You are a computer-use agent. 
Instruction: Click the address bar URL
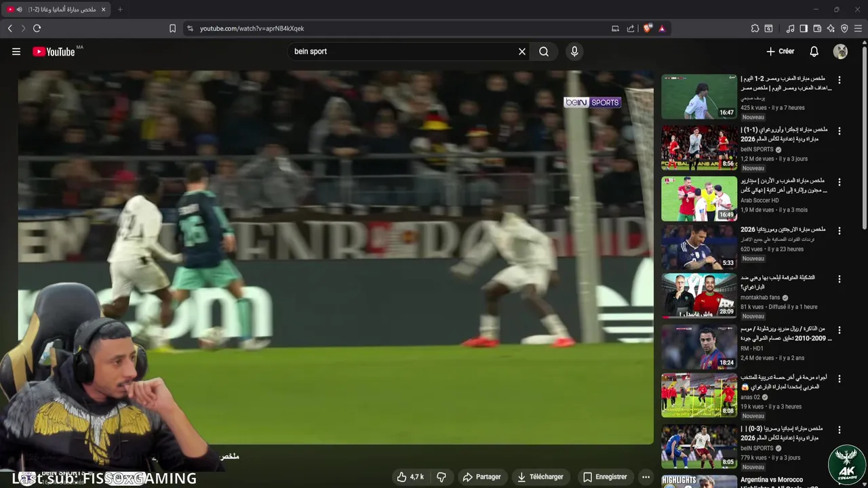[x=252, y=28]
